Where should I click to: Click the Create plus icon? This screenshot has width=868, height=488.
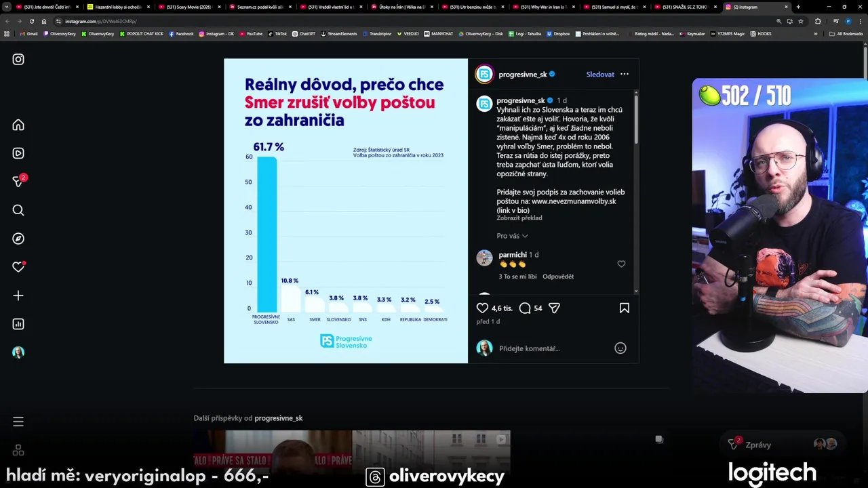click(18, 296)
